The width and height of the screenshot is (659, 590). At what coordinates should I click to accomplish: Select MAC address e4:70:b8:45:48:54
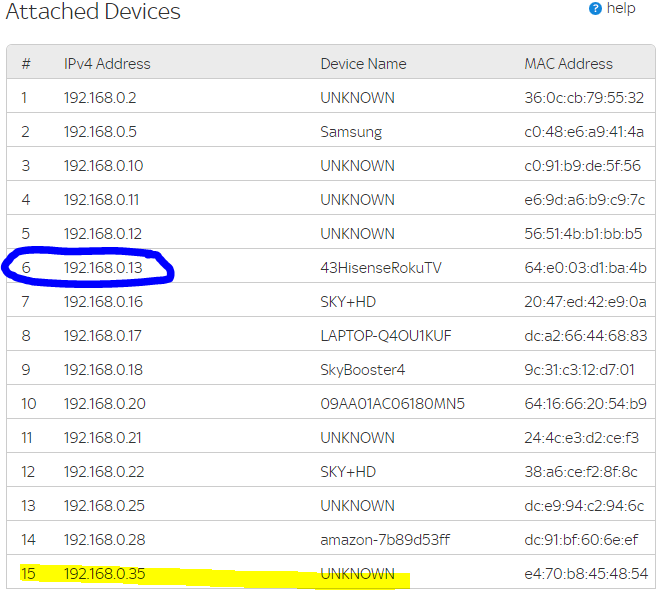click(585, 573)
